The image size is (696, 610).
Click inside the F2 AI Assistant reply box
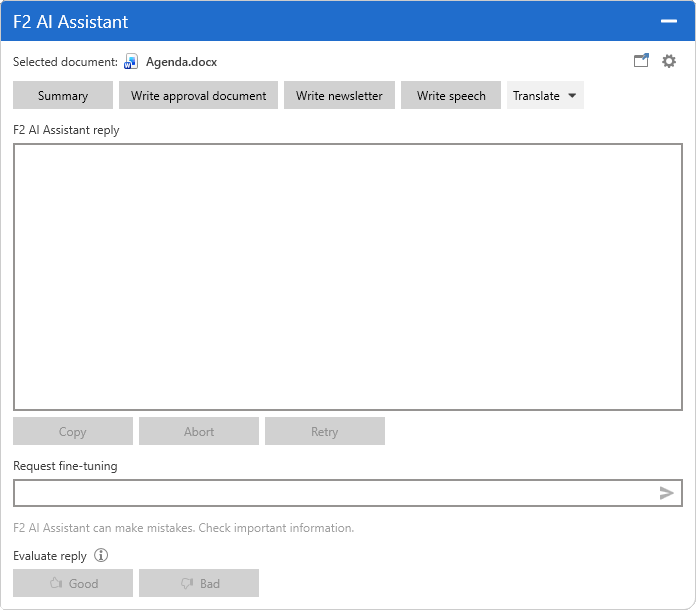pyautogui.click(x=348, y=277)
